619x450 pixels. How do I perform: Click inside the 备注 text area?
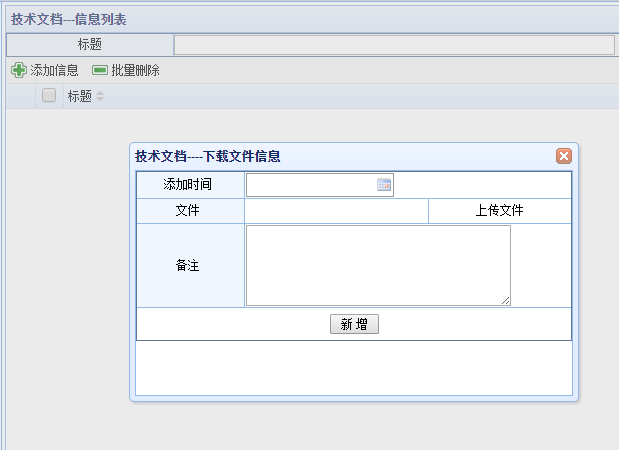pyautogui.click(x=378, y=265)
